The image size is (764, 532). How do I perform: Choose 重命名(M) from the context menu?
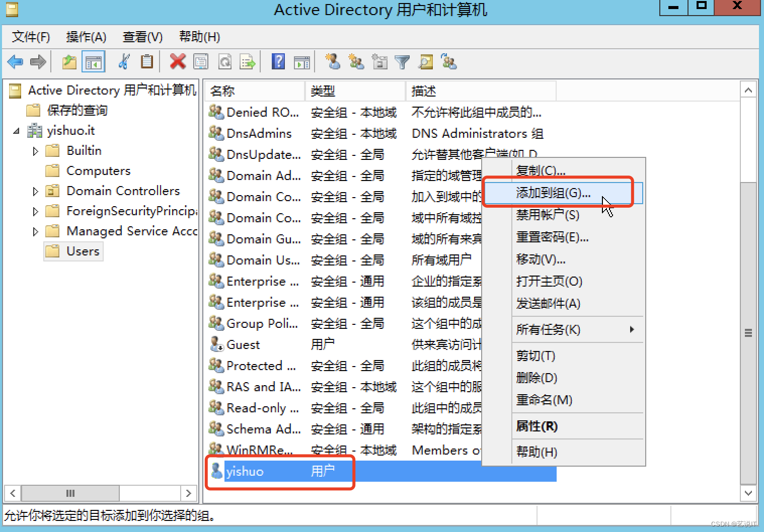point(564,400)
